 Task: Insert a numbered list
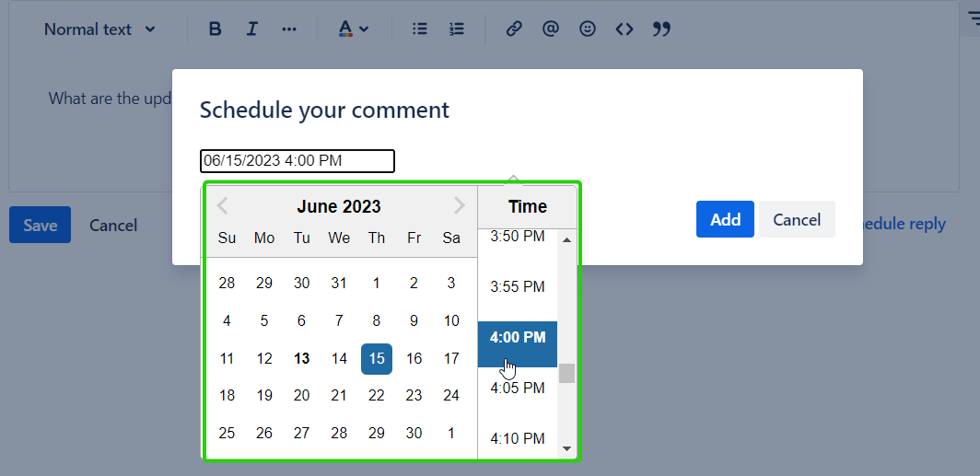tap(457, 29)
